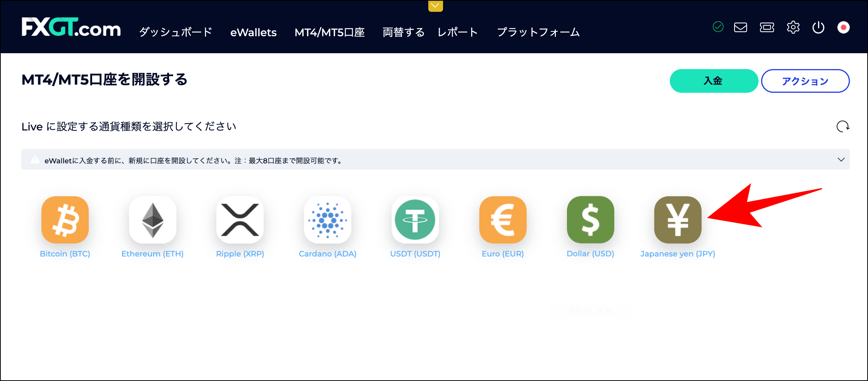868x381 pixels.
Task: Select the Bitcoin (BTC) currency icon
Action: coord(65,220)
